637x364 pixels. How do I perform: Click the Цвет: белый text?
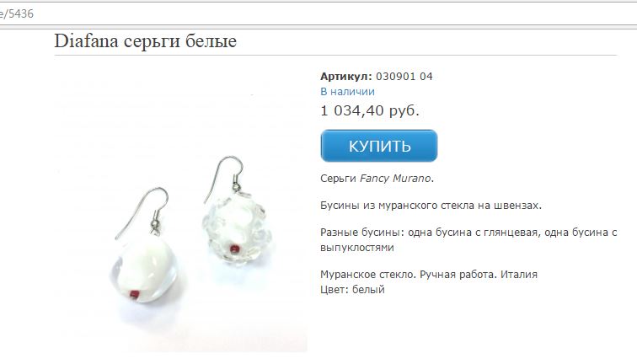[x=352, y=290]
